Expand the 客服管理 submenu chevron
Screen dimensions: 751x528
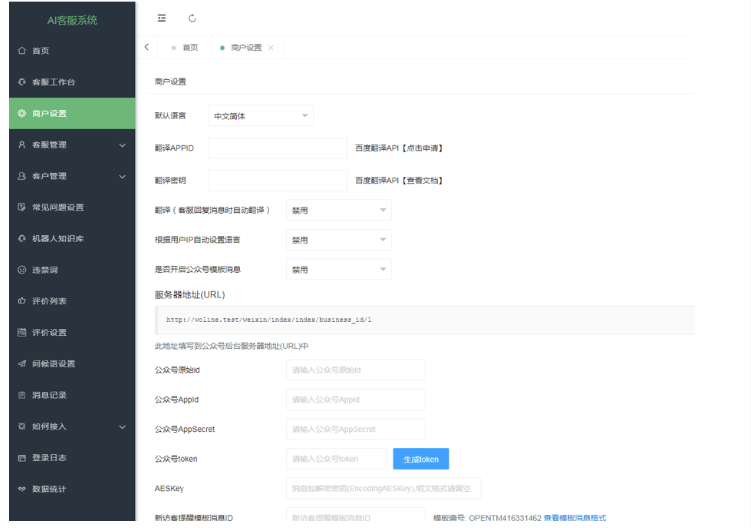122,145
